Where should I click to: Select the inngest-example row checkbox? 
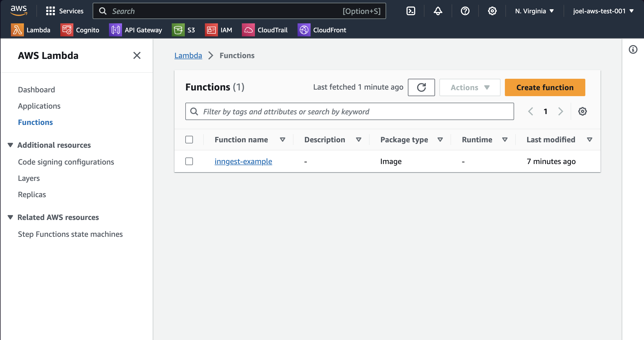point(189,161)
